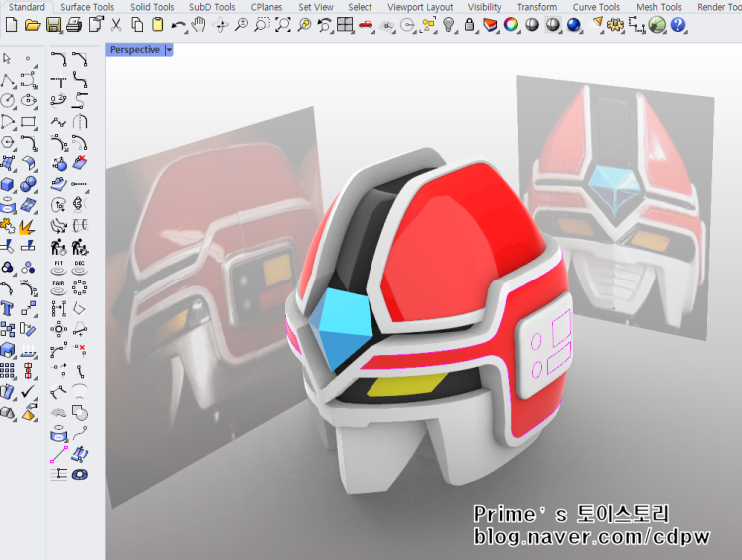This screenshot has width=742, height=560.
Task: Click the FIT curve tool icon
Action: click(59, 268)
